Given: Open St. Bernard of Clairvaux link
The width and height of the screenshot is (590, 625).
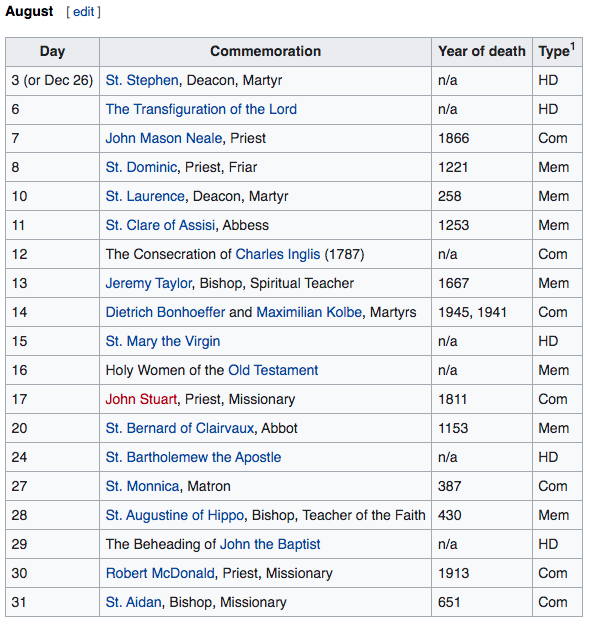Looking at the screenshot, I should click(180, 428).
